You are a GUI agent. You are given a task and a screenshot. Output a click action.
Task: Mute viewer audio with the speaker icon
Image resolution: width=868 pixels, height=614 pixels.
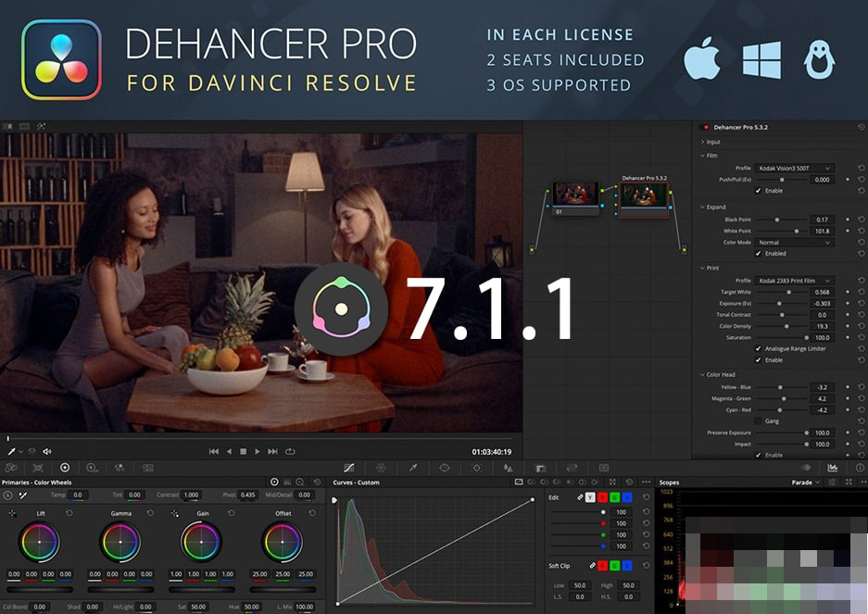pos(47,452)
